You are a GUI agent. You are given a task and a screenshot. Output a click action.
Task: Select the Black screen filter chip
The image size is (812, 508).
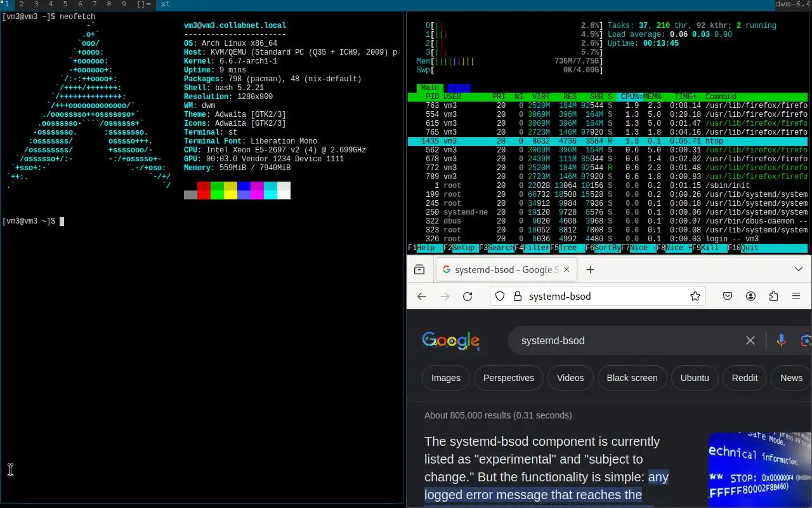click(632, 378)
